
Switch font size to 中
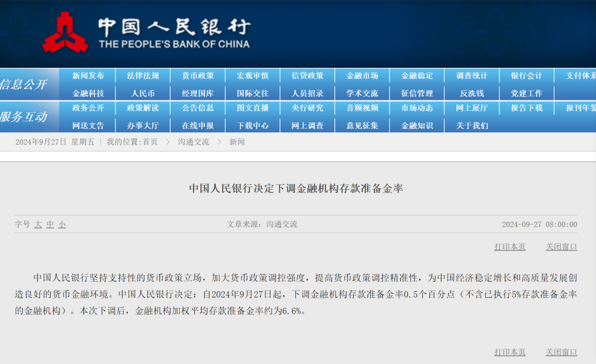point(49,224)
